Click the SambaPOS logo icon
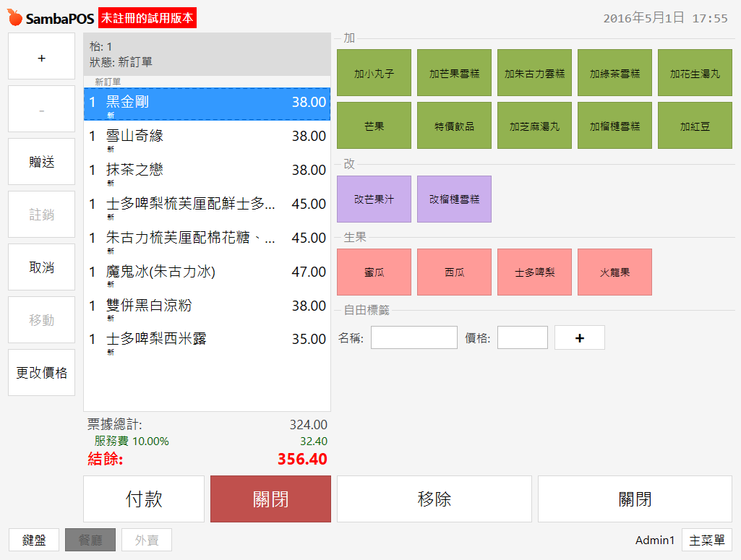This screenshot has width=741, height=560. point(15,17)
